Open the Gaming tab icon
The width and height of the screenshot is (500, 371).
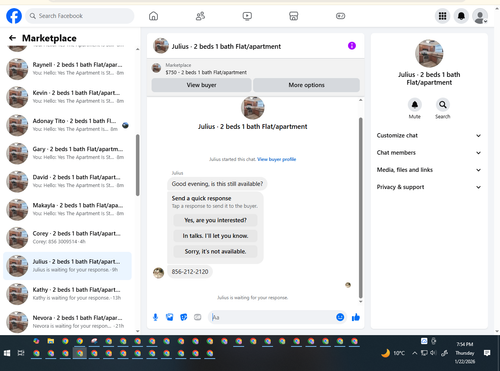[x=340, y=16]
